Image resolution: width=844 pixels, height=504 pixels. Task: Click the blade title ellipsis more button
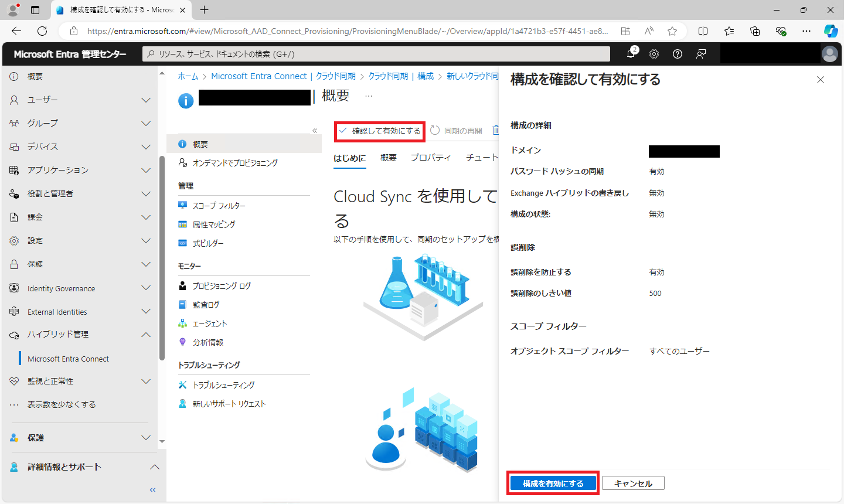(369, 96)
